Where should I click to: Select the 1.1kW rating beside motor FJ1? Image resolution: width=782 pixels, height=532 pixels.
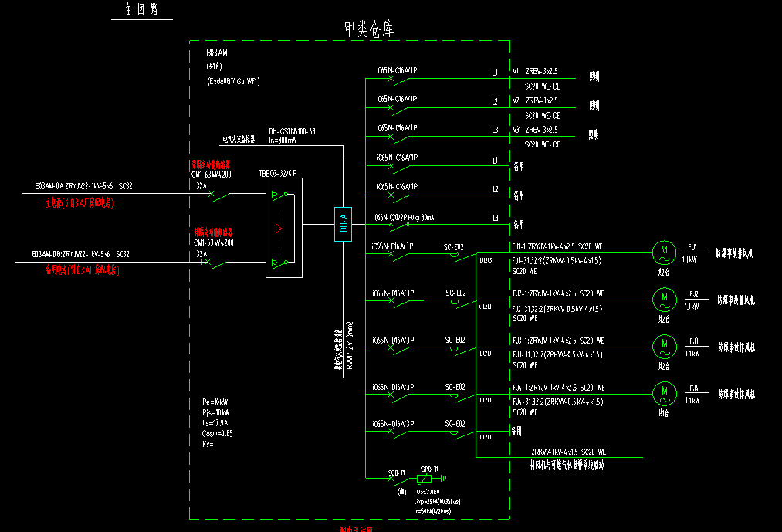pyautogui.click(x=689, y=259)
